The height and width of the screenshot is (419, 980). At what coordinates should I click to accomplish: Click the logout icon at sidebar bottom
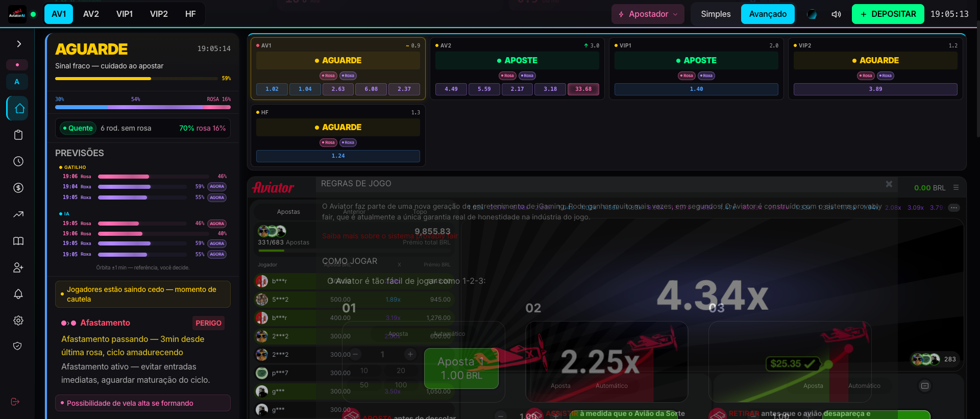click(15, 402)
